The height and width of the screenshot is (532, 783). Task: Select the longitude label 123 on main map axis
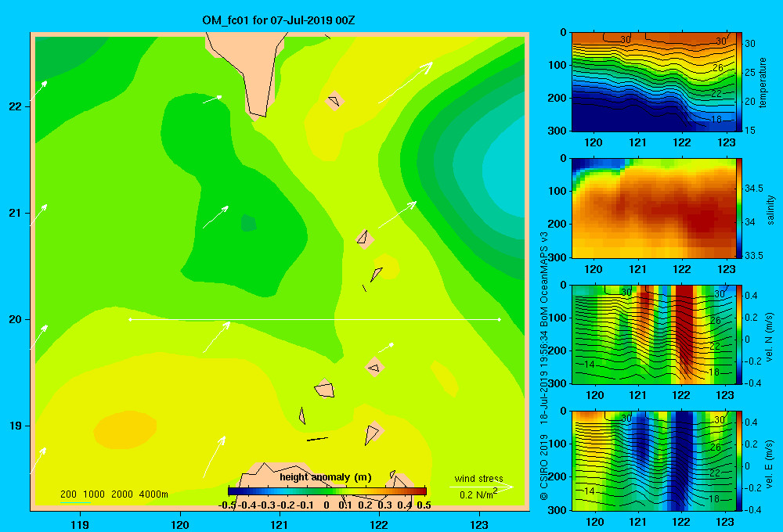coord(479,524)
